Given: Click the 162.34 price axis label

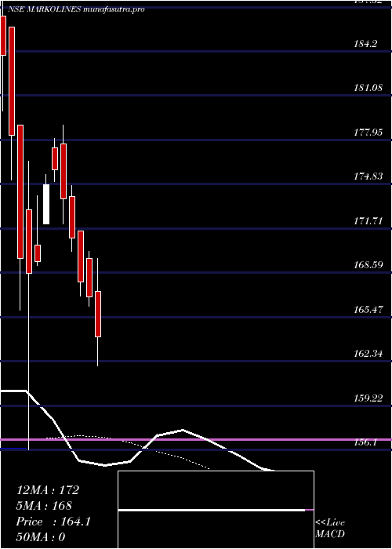Looking at the screenshot, I should click(x=368, y=354).
